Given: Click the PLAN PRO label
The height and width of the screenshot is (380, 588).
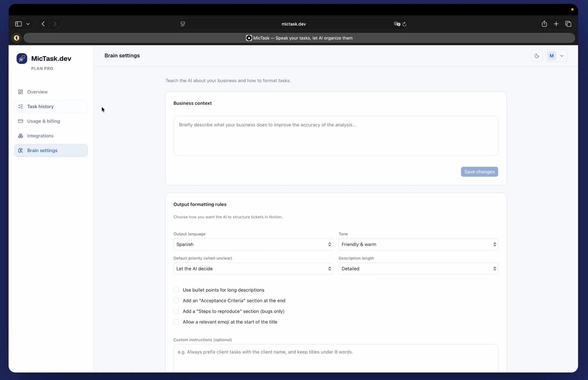Looking at the screenshot, I should coord(42,69).
